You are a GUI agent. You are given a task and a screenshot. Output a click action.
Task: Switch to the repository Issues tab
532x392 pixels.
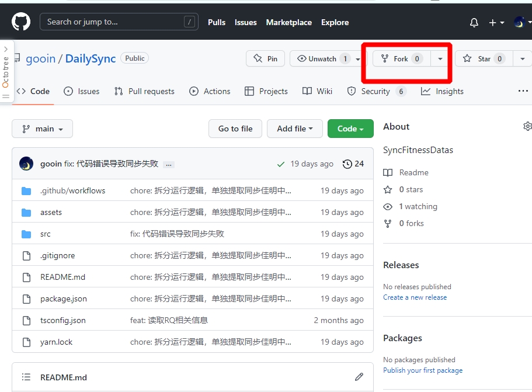(x=81, y=91)
